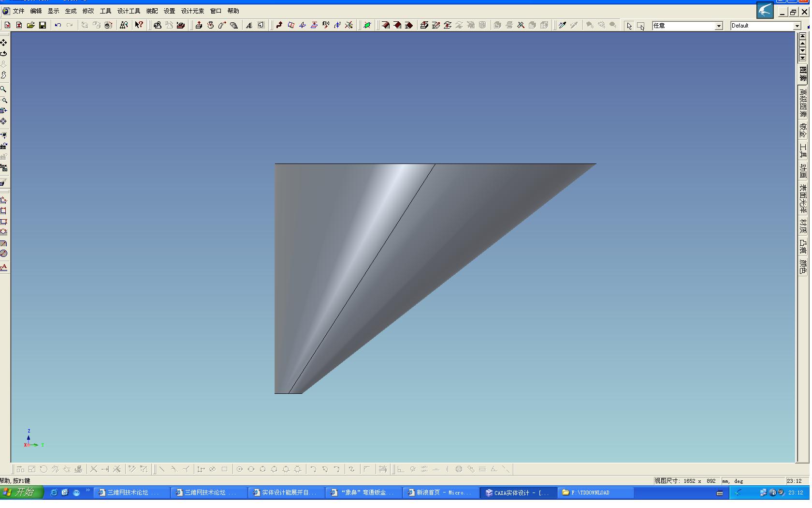Image resolution: width=812 pixels, height=508 pixels.
Task: Open the 文件 menu
Action: [x=18, y=11]
